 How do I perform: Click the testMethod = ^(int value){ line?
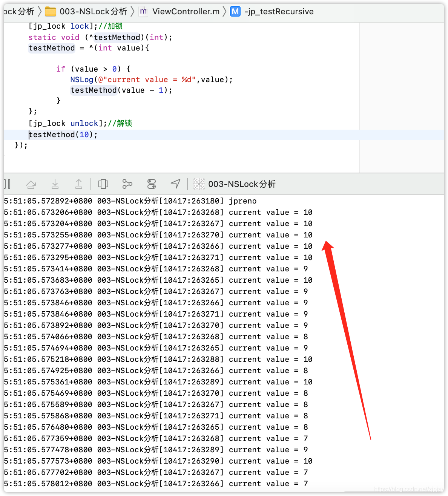coord(89,48)
